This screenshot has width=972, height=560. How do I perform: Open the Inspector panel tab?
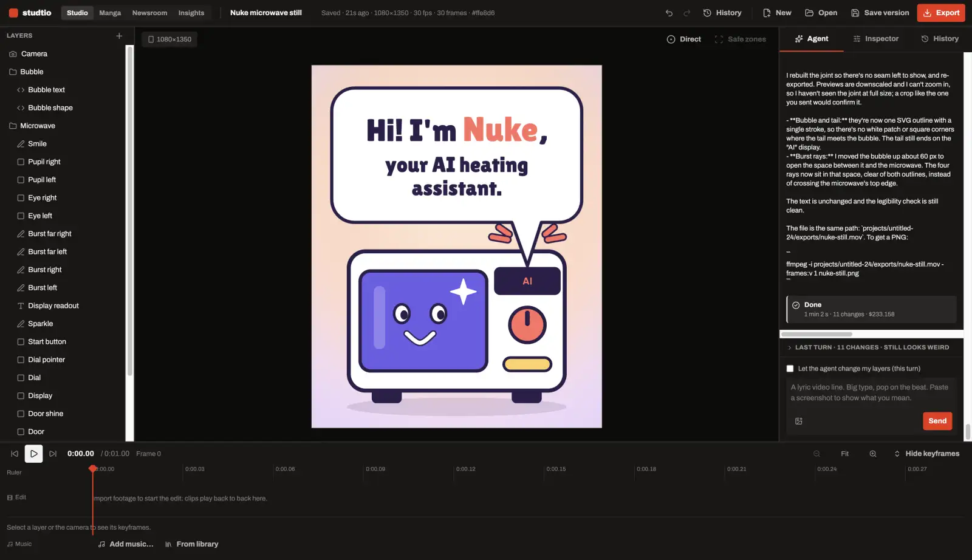(x=875, y=39)
